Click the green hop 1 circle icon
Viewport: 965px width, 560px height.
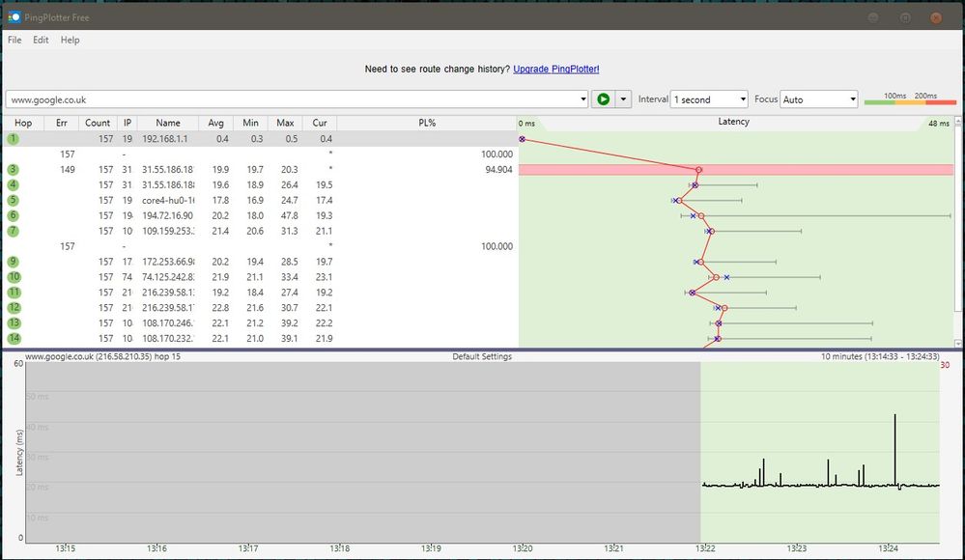13,139
